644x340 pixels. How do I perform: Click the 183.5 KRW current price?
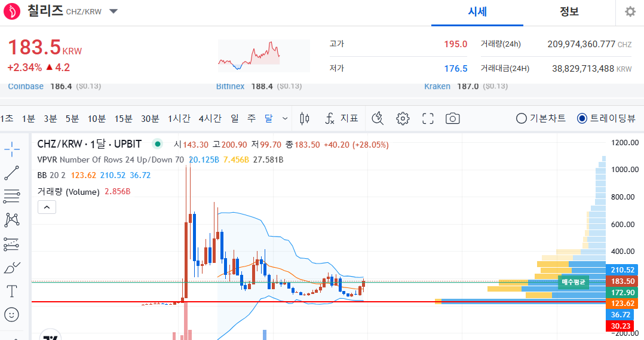[45, 47]
